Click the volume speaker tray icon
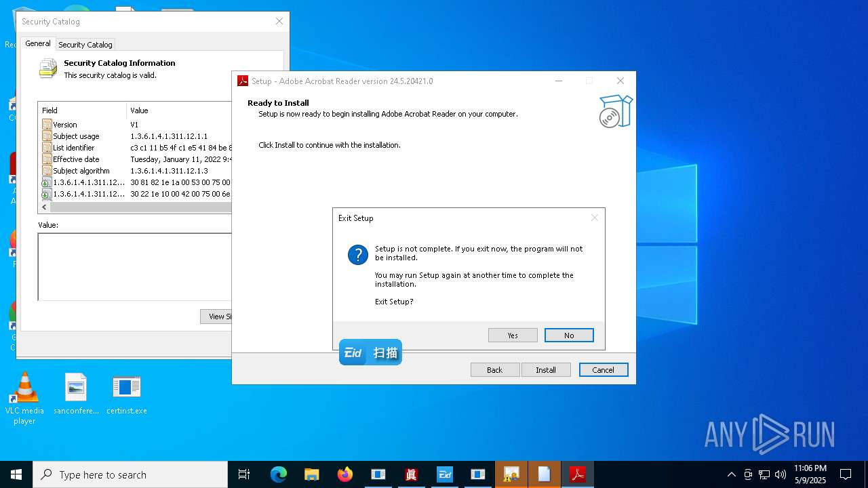Viewport: 868px width, 488px height. [781, 474]
